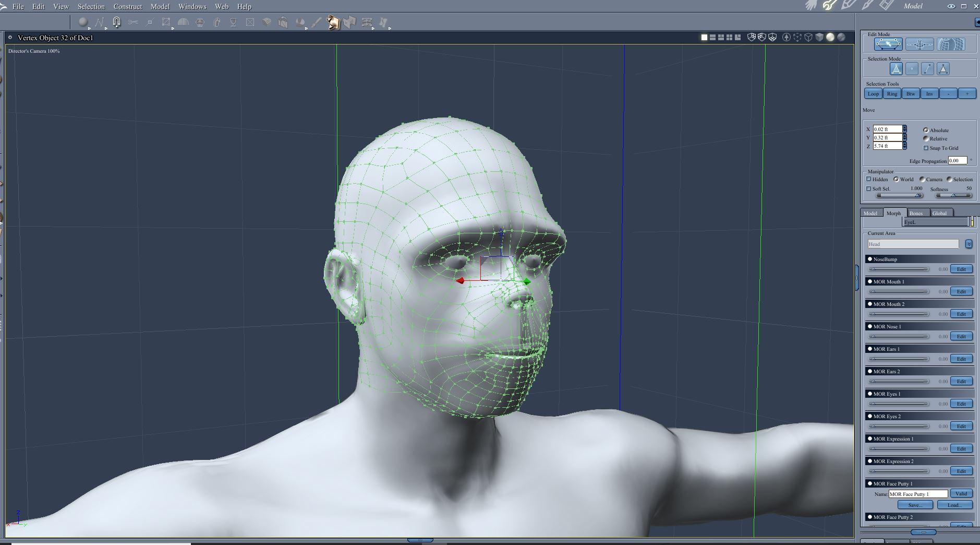Open the Construct menu

pos(128,6)
